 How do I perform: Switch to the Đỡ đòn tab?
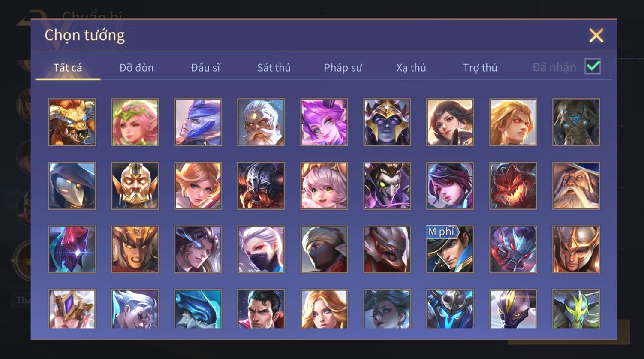tap(136, 68)
